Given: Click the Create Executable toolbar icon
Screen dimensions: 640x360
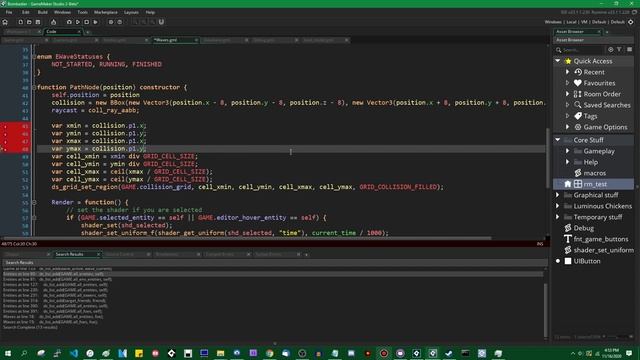Looking at the screenshot, I should (x=53, y=22).
